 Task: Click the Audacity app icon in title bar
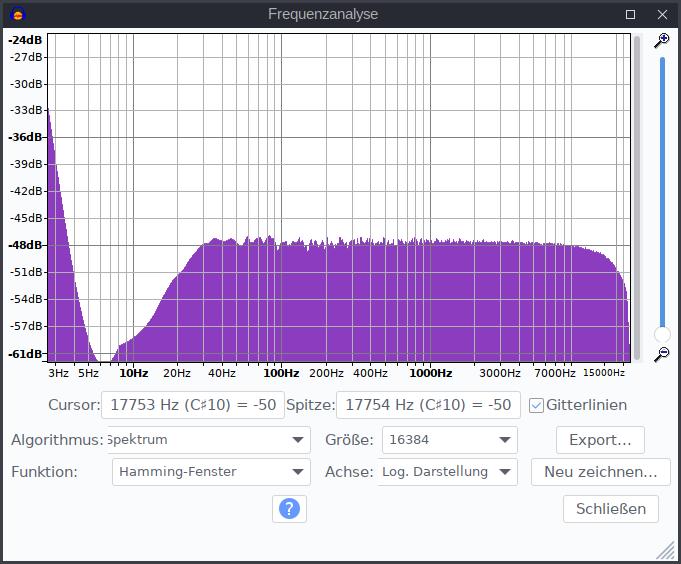tap(18, 15)
